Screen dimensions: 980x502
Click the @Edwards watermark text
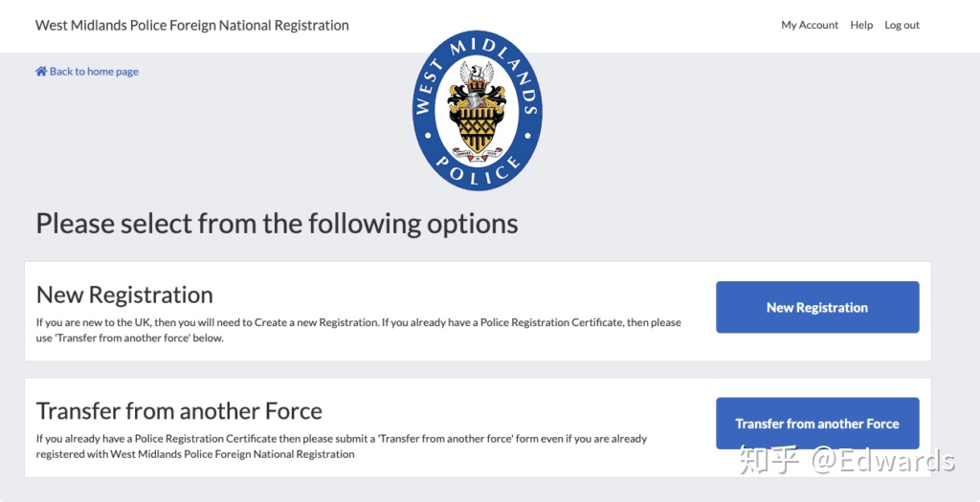coord(882,460)
